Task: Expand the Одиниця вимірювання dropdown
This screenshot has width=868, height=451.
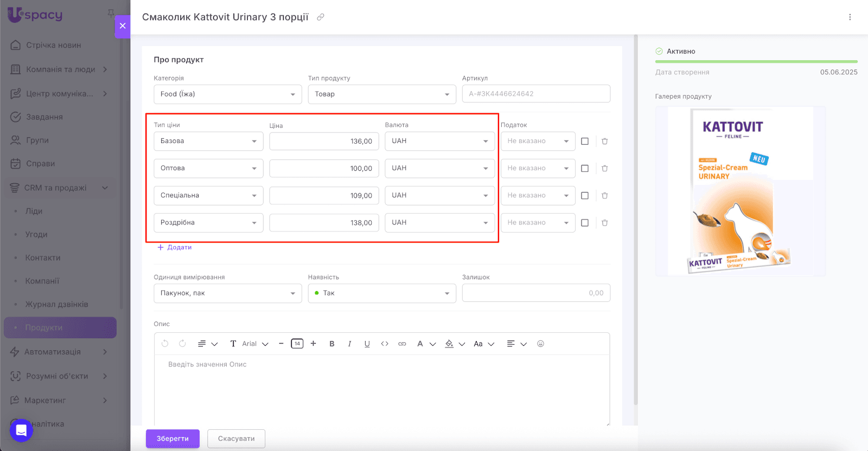Action: point(227,293)
